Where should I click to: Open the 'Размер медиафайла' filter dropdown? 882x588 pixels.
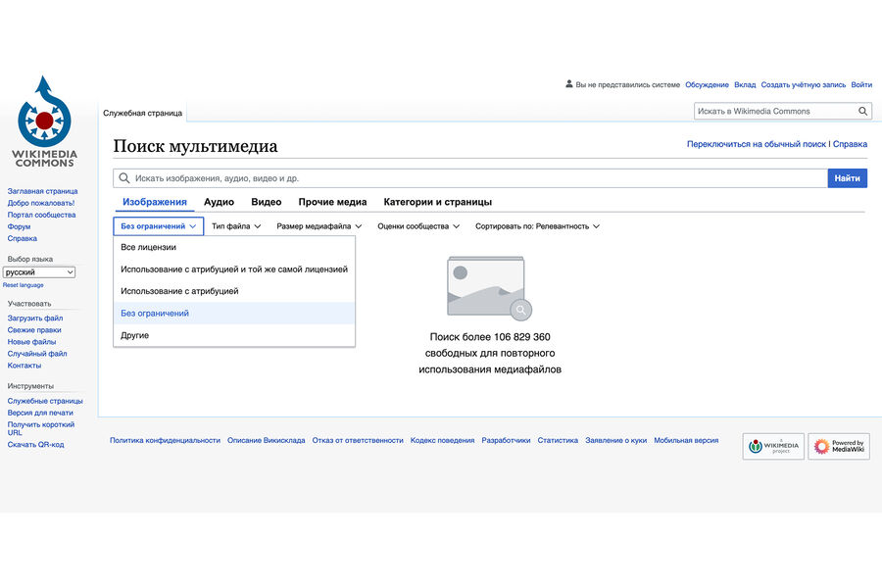318,226
